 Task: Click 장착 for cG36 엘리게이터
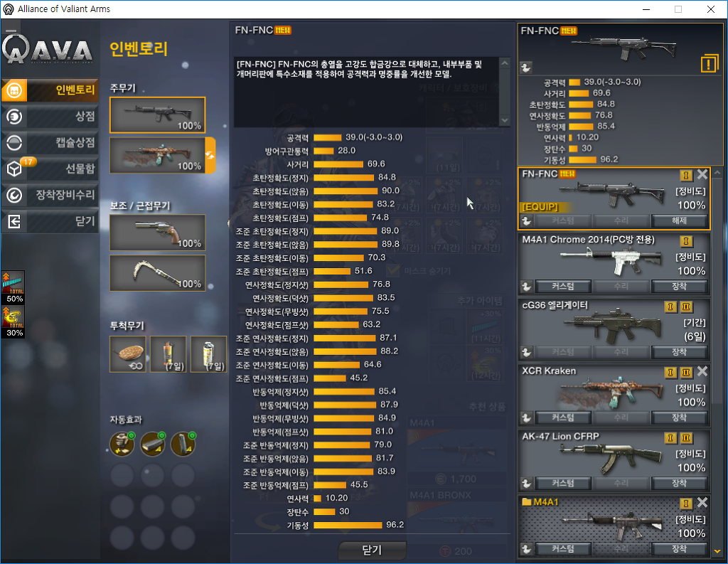(679, 352)
